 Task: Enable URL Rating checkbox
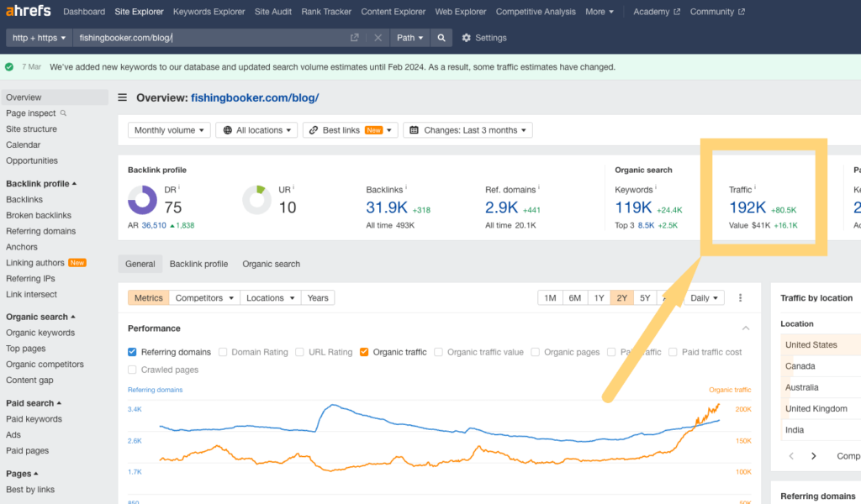point(300,352)
